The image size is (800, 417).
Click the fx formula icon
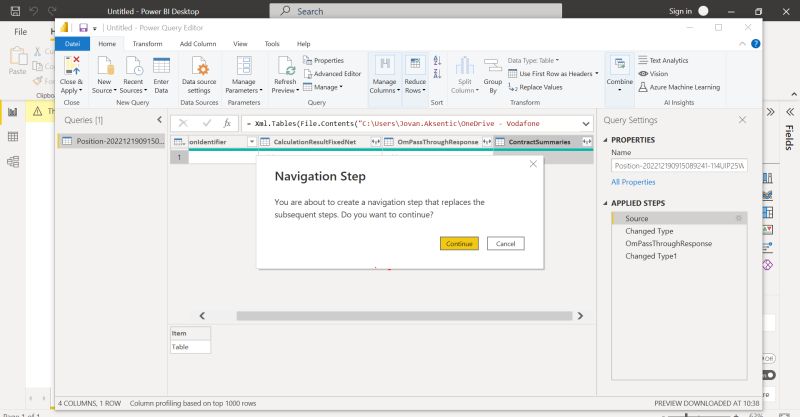pyautogui.click(x=227, y=123)
